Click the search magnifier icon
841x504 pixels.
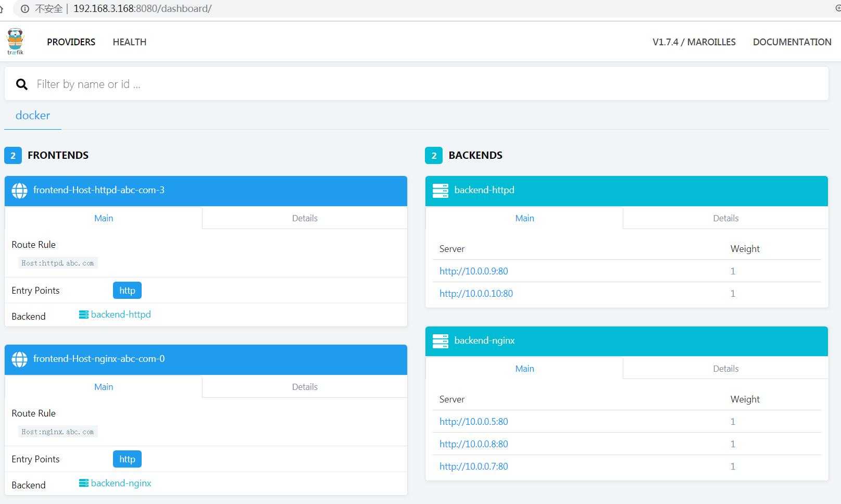click(21, 84)
